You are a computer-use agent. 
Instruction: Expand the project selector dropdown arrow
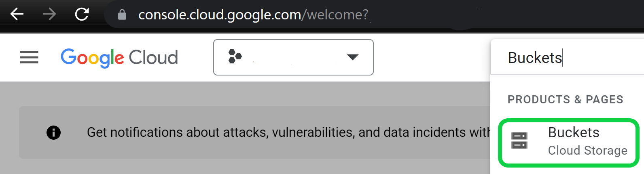[x=353, y=57]
